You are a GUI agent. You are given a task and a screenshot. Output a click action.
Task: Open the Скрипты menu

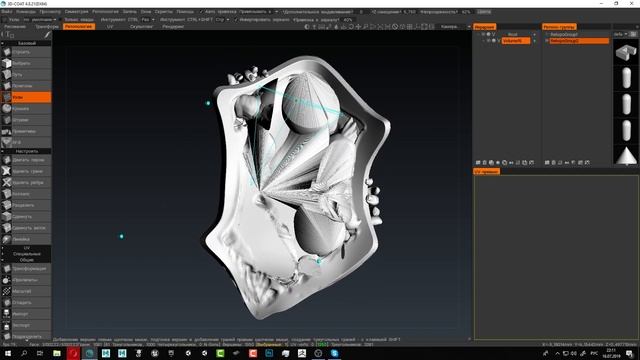coord(163,12)
